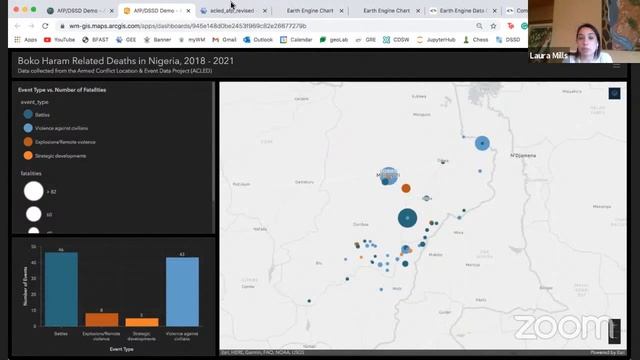Open the YouTube bookmark
Screen dimensions: 640x360
(59, 40)
